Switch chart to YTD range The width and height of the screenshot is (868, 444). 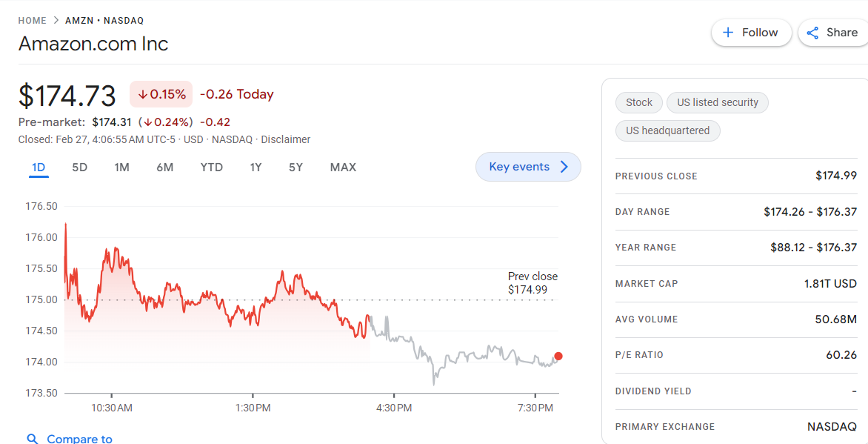tap(212, 168)
